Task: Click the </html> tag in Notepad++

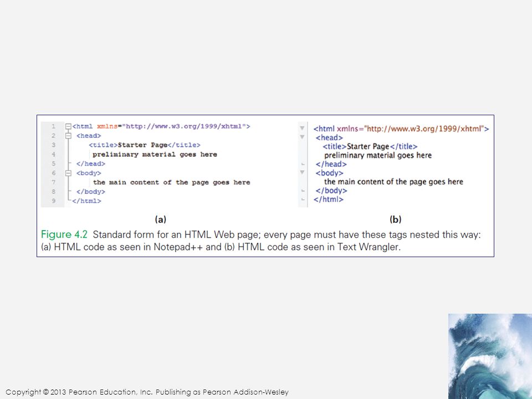Action: pos(86,201)
